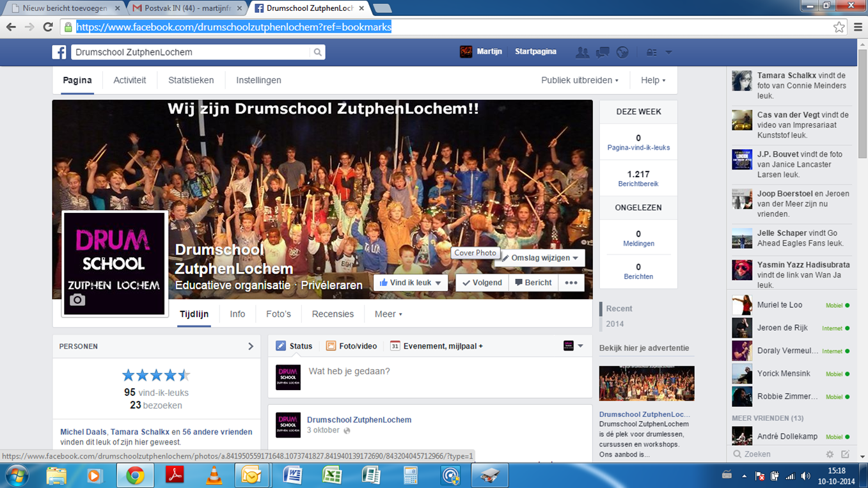This screenshot has width=868, height=488.
Task: Select the Foto's tab
Action: [278, 314]
